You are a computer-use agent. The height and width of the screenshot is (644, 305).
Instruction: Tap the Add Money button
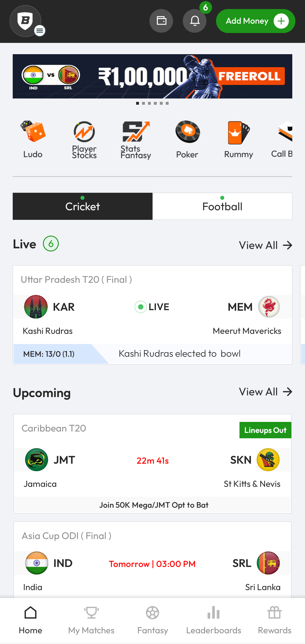[x=255, y=21]
